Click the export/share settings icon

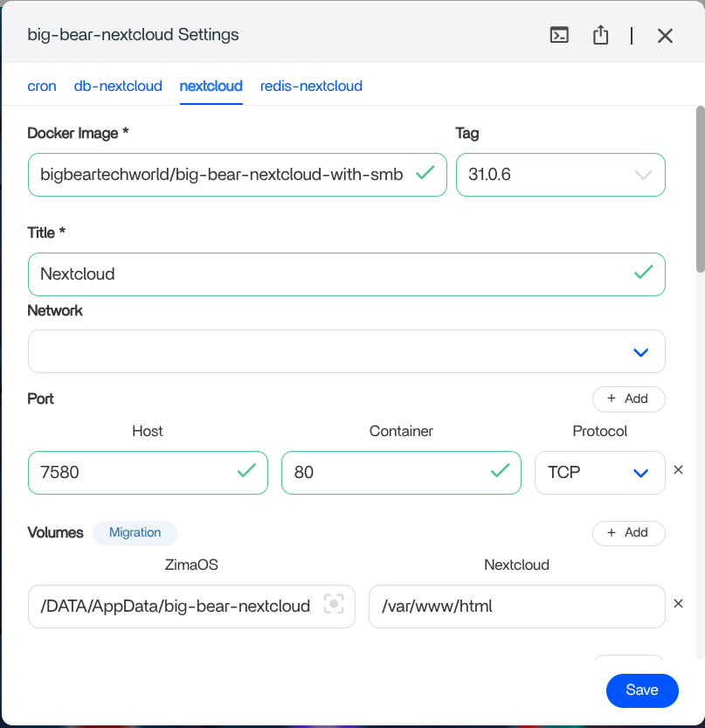(x=600, y=35)
